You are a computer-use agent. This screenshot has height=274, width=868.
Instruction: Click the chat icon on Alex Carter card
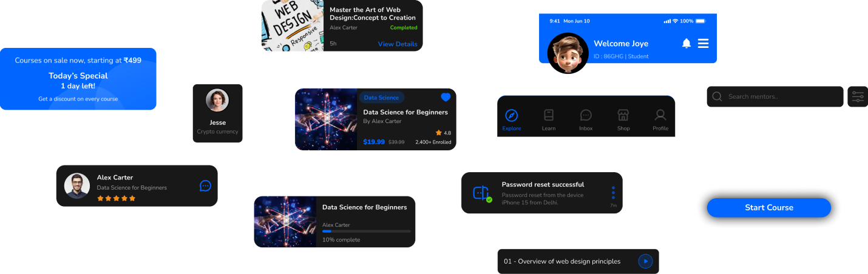click(205, 185)
